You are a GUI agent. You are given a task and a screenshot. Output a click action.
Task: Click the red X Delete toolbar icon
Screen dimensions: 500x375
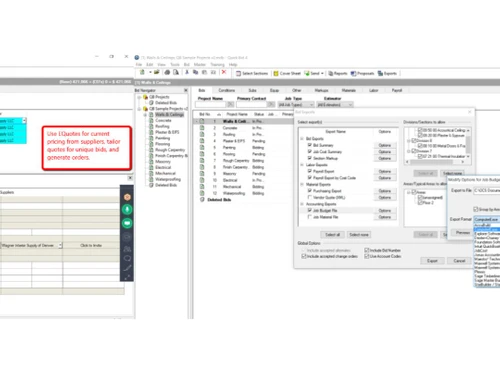click(x=224, y=72)
